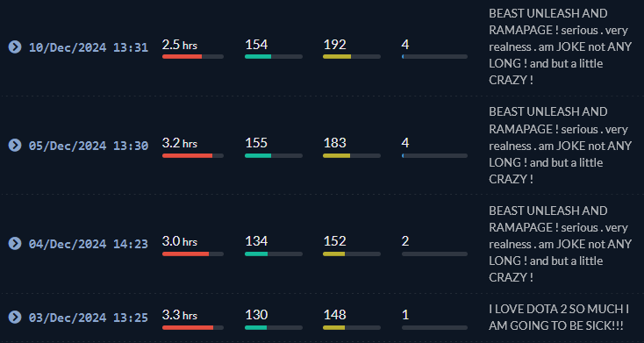Screen dimensions: 644x343
Task: Click the I LOVE DOTA 2 message
Action: pos(559,317)
